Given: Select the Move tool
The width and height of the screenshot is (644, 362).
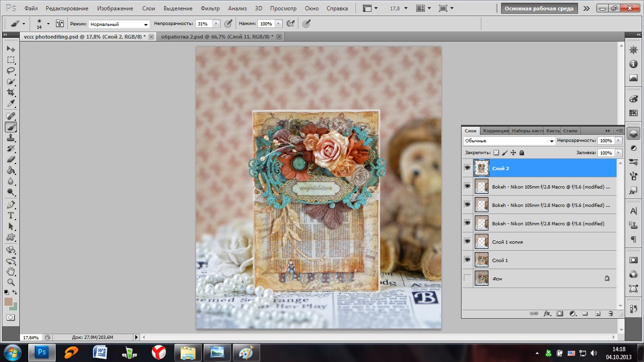Looking at the screenshot, I should [10, 49].
